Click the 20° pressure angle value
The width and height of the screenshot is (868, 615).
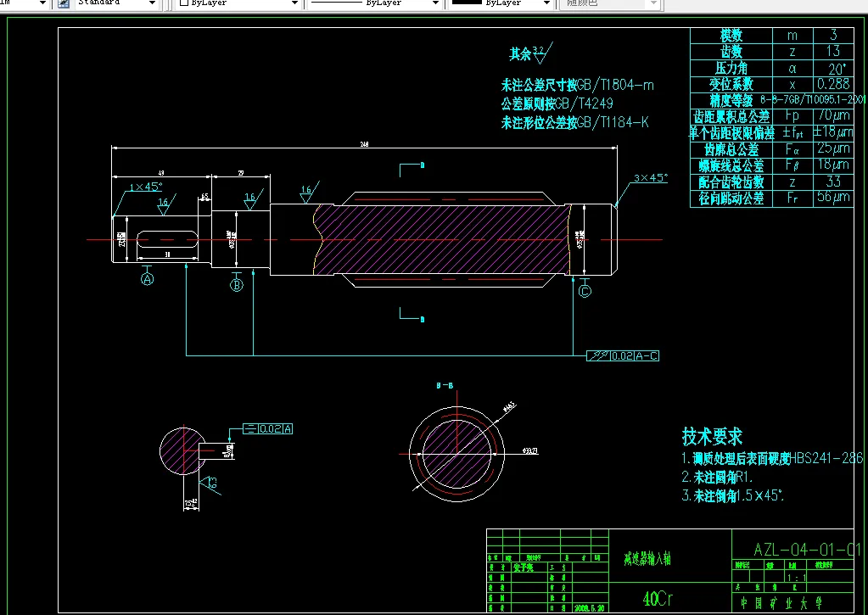[837, 69]
